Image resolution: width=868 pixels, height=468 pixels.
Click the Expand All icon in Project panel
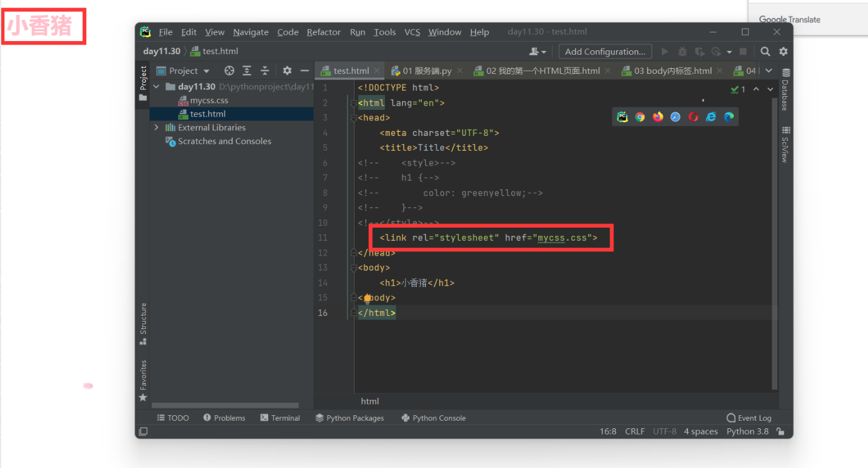click(247, 71)
